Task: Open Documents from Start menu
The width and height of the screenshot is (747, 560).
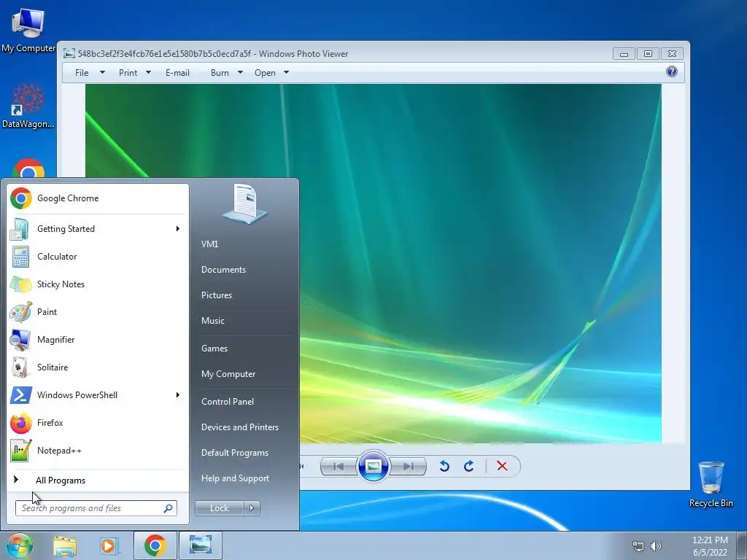Action: point(245,270)
